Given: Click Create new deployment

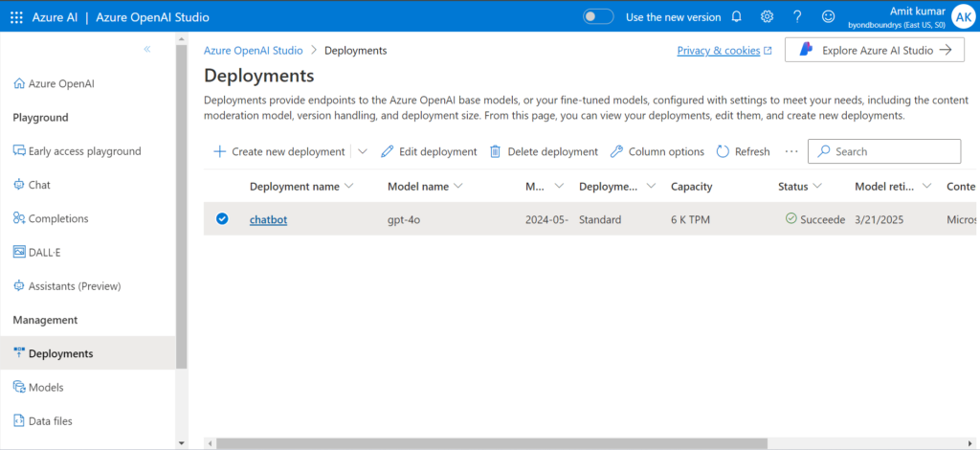Looking at the screenshot, I should click(278, 151).
